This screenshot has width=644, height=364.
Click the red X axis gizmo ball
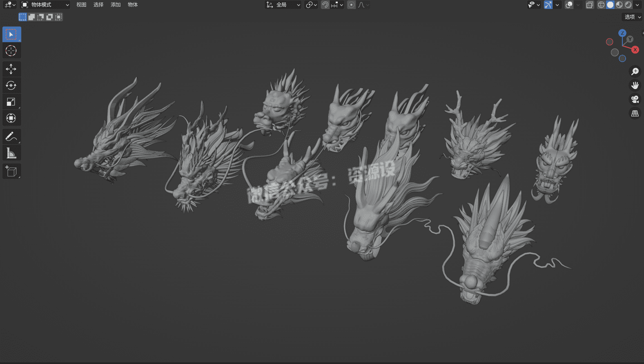(x=635, y=50)
